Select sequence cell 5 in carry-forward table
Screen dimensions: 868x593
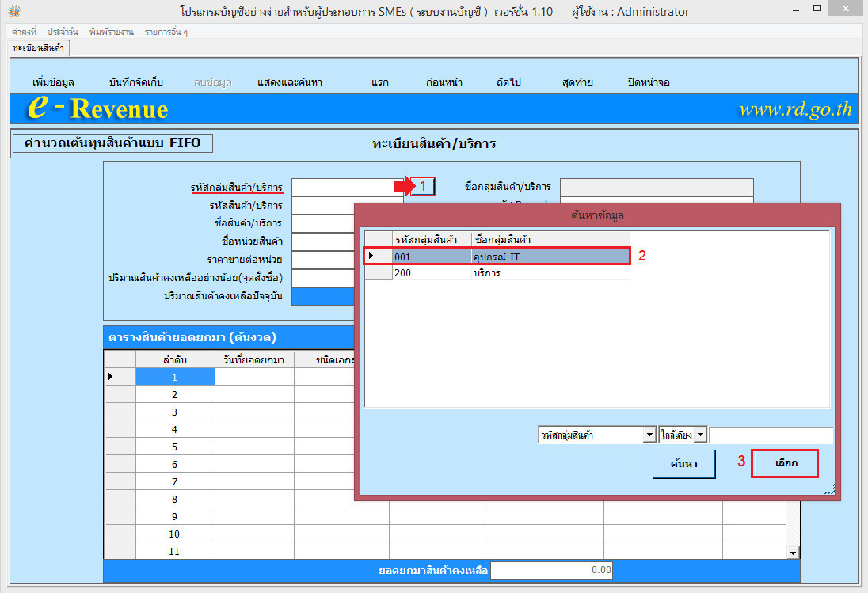[x=175, y=447]
